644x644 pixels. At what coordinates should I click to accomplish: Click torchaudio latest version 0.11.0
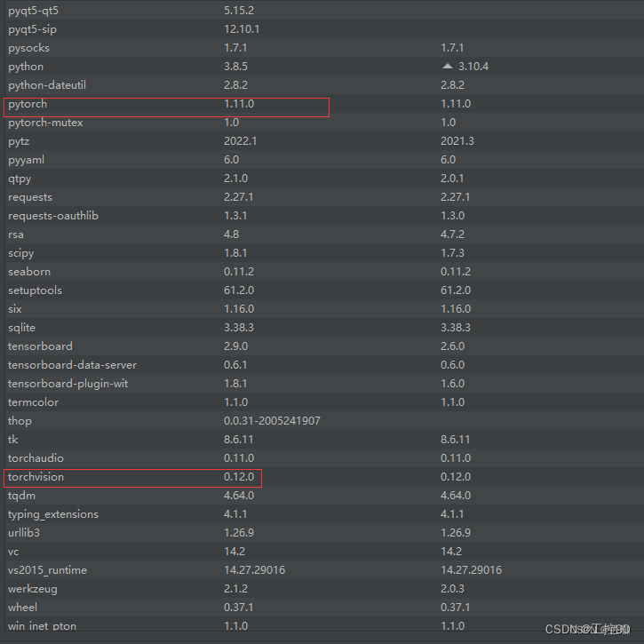(456, 458)
